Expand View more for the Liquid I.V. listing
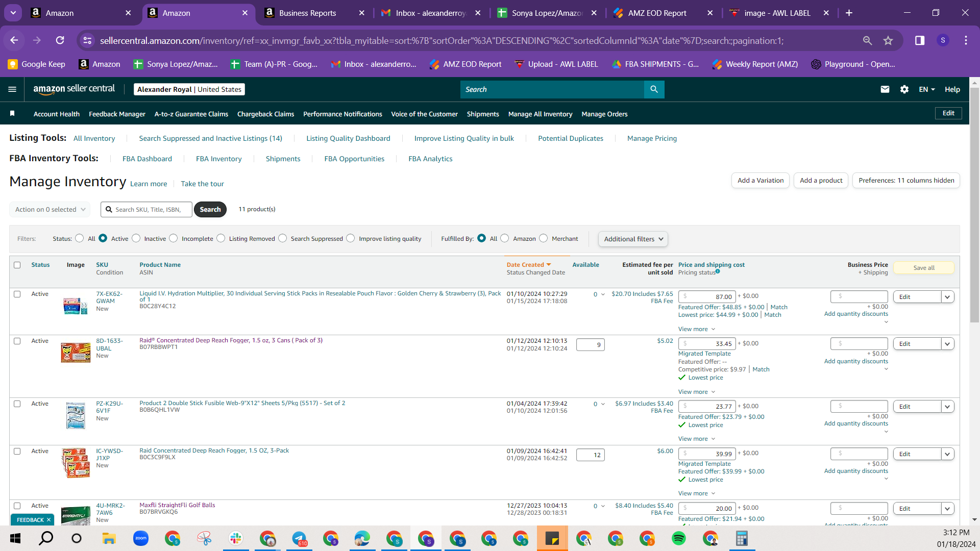This screenshot has width=980, height=551. pos(697,329)
